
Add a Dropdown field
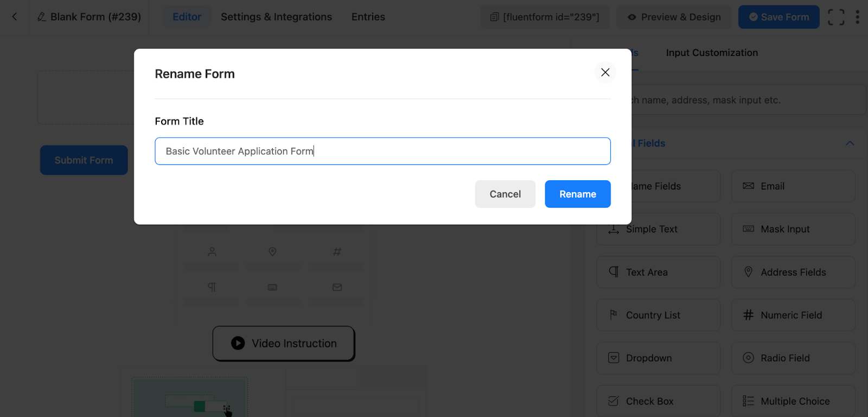point(658,358)
